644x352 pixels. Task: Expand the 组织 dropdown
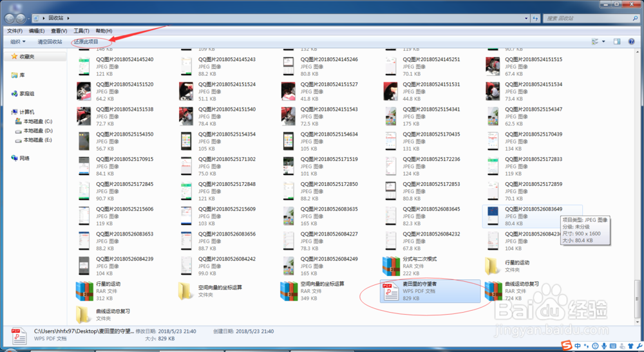[x=17, y=41]
